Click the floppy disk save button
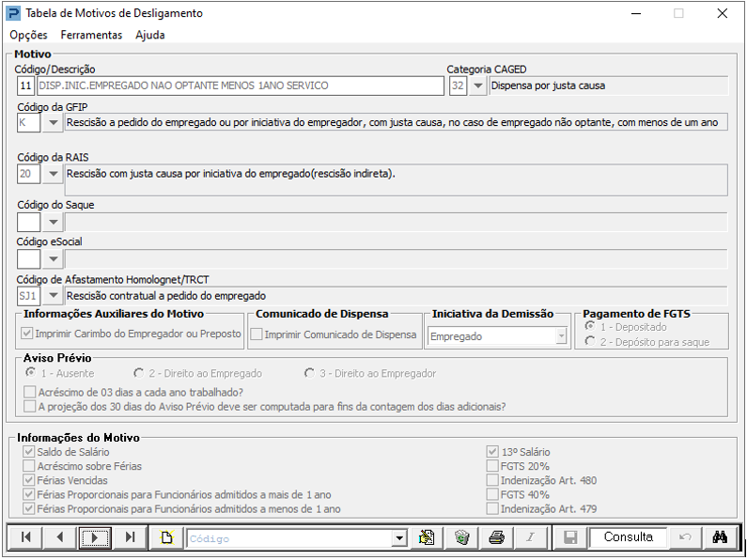The height and width of the screenshot is (560, 747). [x=570, y=537]
